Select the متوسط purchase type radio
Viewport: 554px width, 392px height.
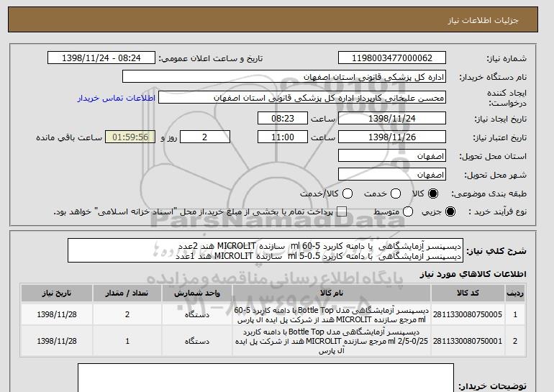click(x=408, y=212)
